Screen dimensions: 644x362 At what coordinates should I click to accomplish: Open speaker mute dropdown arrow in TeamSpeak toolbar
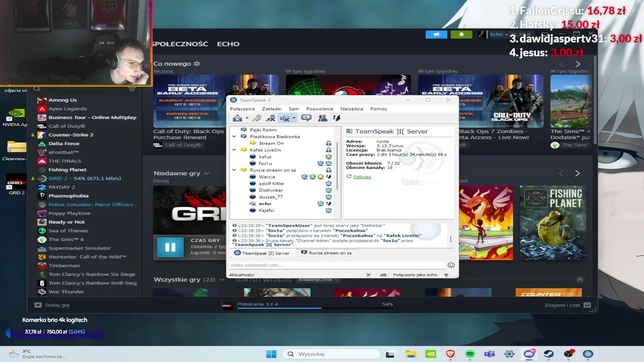click(x=294, y=119)
